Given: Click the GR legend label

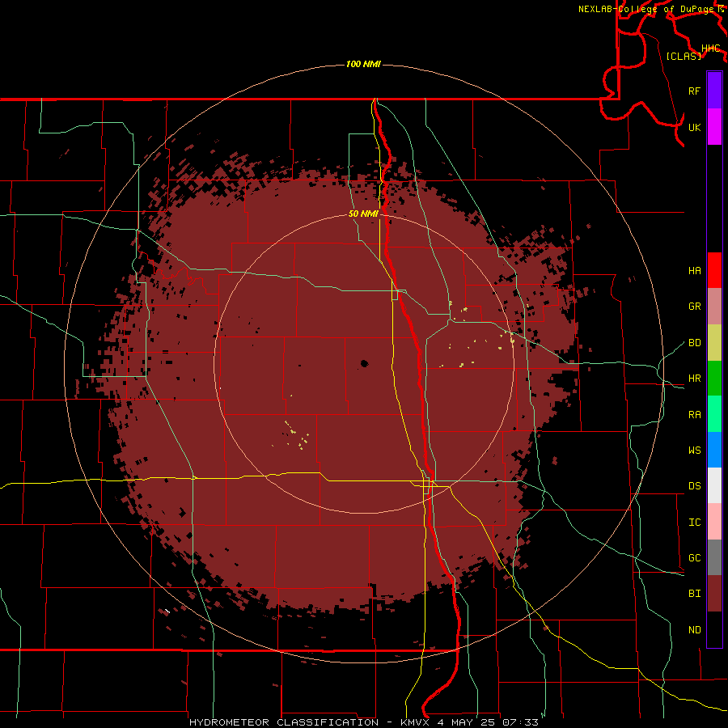Looking at the screenshot, I should tap(694, 307).
